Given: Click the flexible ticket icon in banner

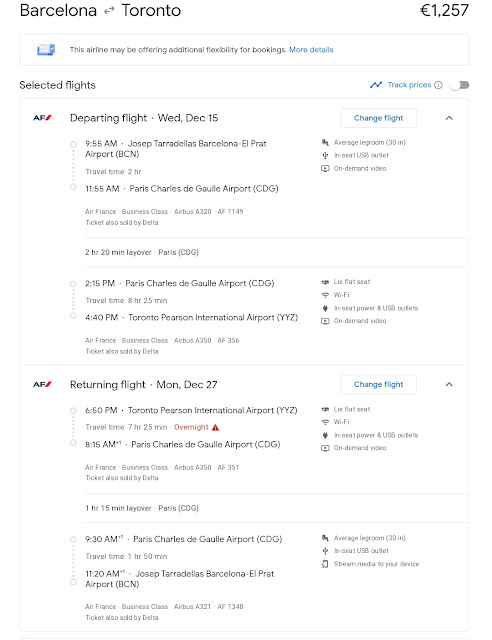Looking at the screenshot, I should coord(46,50).
